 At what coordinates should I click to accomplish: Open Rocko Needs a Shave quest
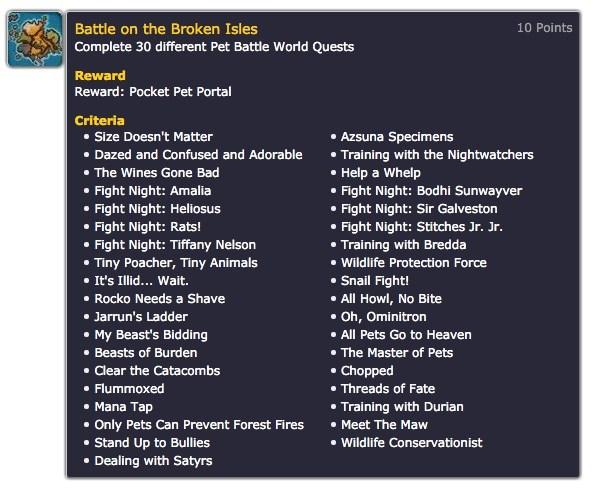[x=159, y=298]
